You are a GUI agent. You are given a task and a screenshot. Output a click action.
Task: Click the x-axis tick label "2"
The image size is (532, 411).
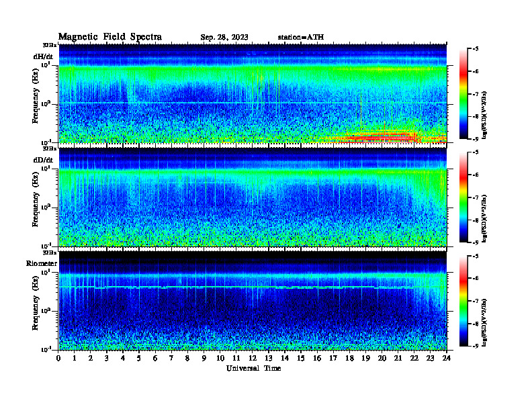pos(91,358)
